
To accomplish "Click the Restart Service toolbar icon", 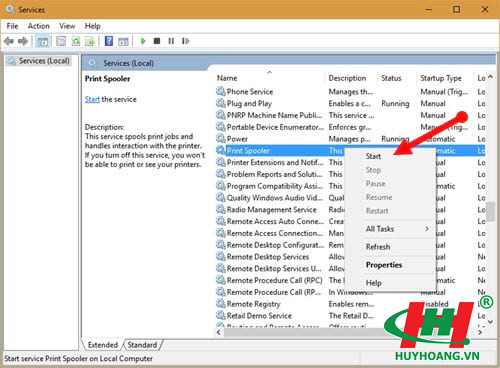I will coord(185,41).
